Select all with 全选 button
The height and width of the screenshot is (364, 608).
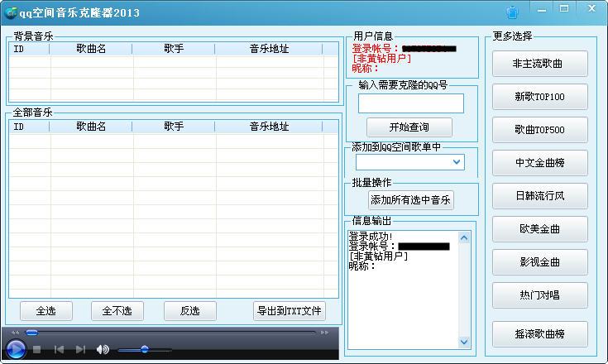click(x=46, y=311)
